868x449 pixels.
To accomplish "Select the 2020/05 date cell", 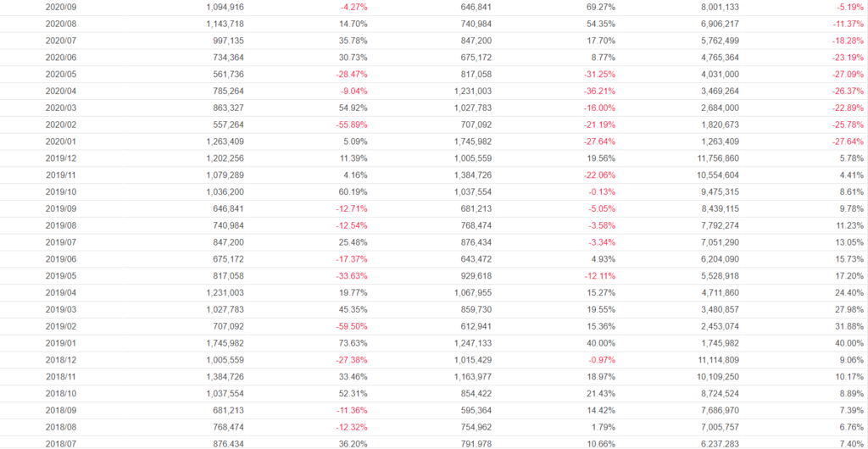I will (60, 74).
